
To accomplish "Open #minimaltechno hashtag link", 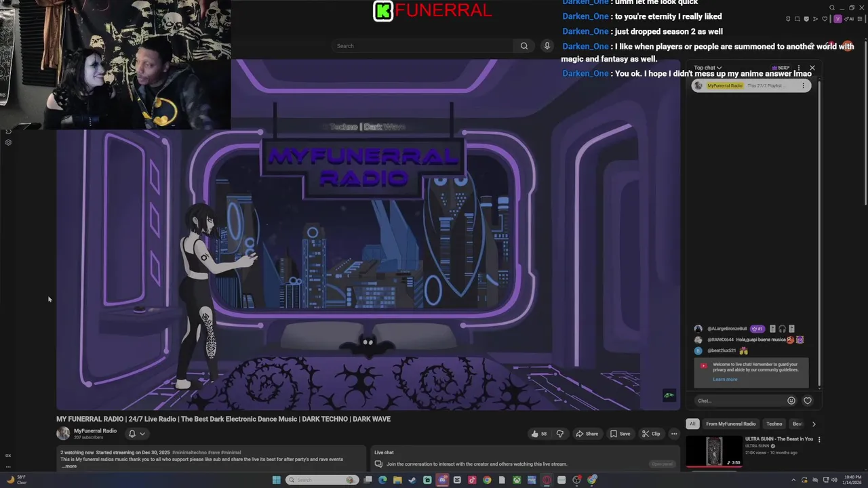I will (189, 452).
